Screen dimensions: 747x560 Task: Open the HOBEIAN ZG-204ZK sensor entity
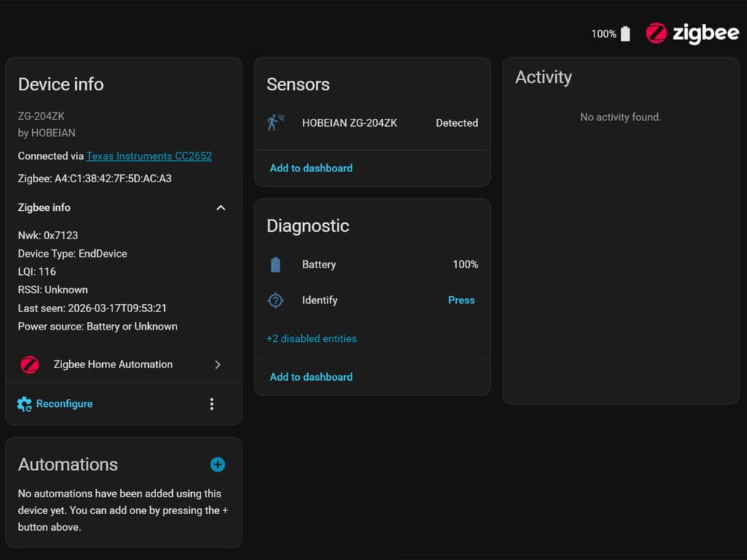click(x=349, y=123)
